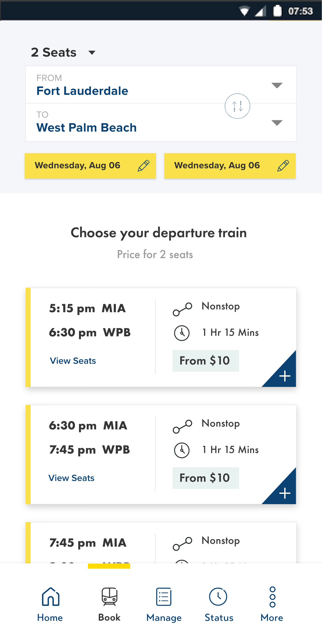Swap the origin and destination stations
Image resolution: width=322 pixels, height=644 pixels.
[x=237, y=106]
